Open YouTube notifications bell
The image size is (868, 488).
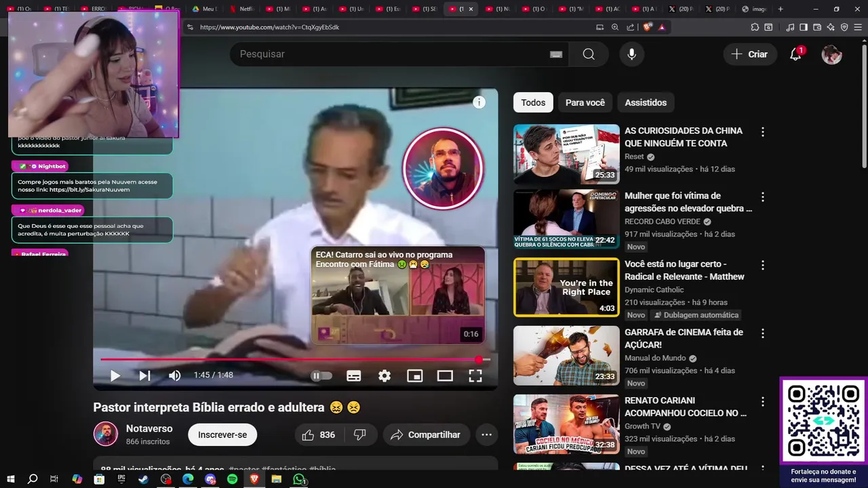pyautogui.click(x=795, y=54)
